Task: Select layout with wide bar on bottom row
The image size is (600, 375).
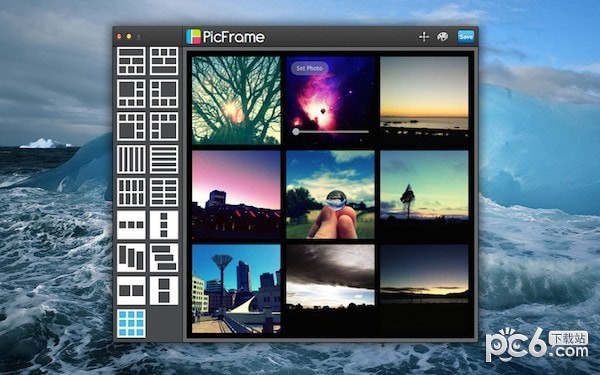Action: tap(164, 61)
